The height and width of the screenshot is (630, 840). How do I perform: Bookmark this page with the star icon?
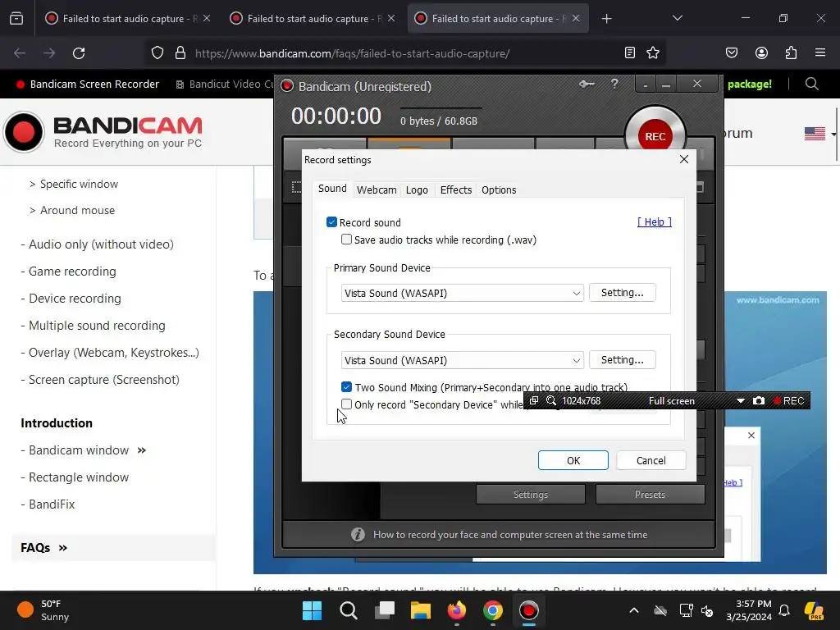[652, 52]
